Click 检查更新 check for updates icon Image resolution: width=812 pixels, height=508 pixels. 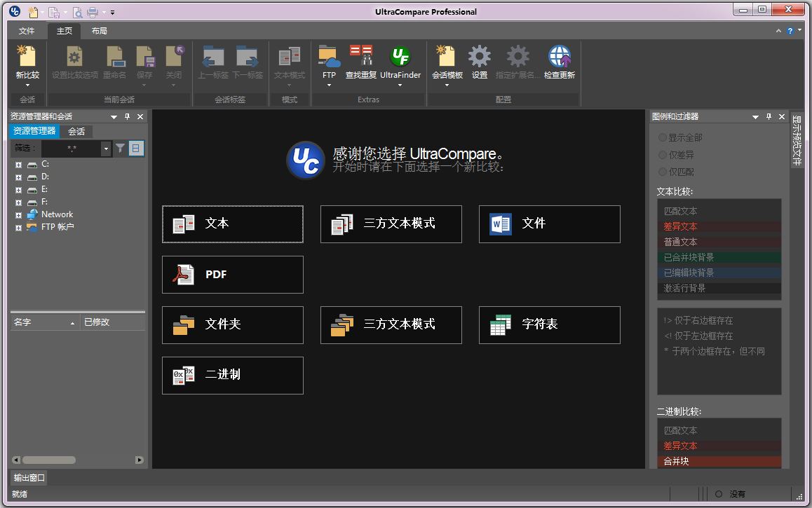click(x=559, y=57)
